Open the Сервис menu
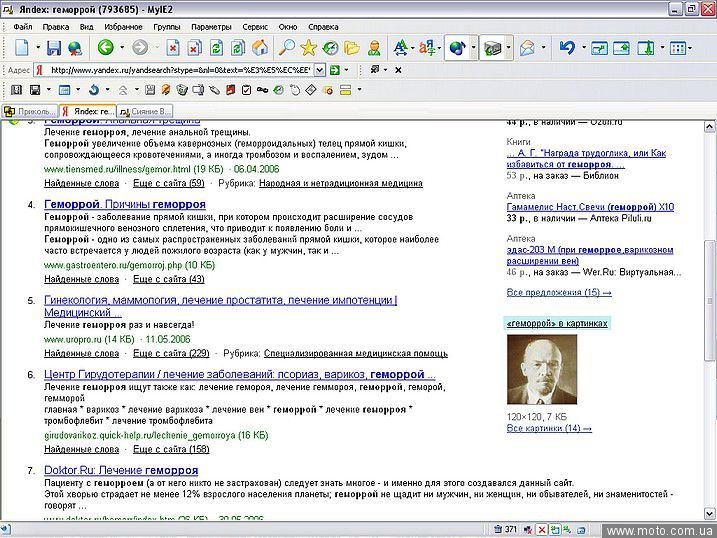717x538 pixels. click(x=255, y=27)
